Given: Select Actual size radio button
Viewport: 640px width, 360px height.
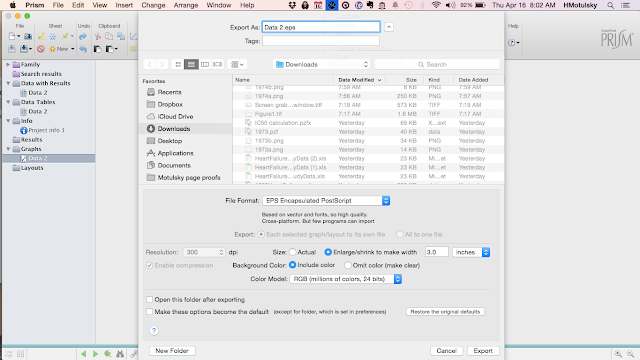Looking at the screenshot, I should [293, 252].
